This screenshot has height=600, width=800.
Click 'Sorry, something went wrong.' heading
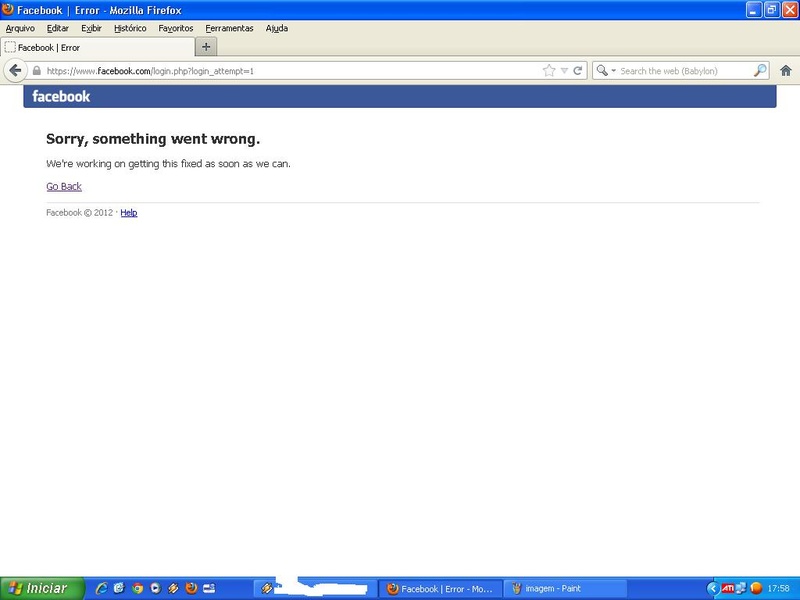coord(153,139)
